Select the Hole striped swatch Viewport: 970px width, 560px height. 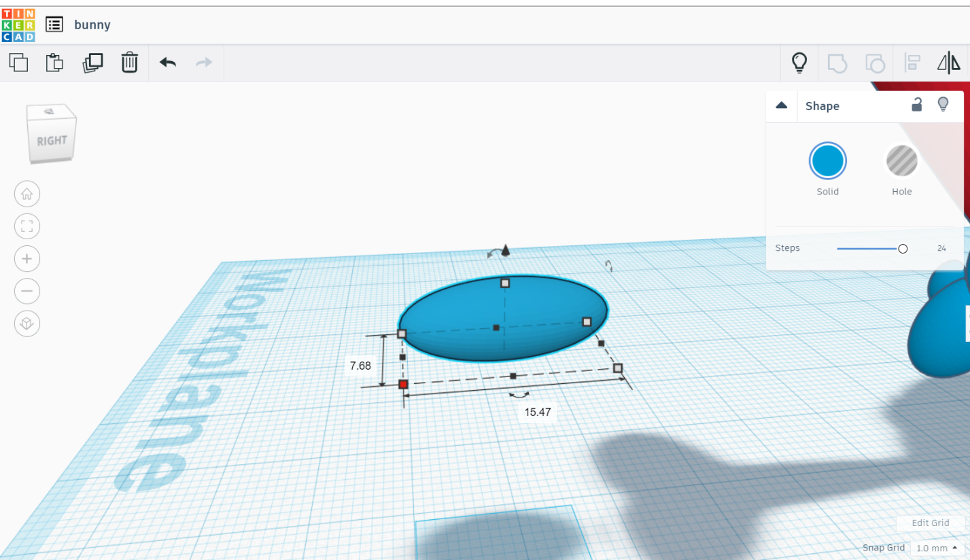(x=902, y=161)
